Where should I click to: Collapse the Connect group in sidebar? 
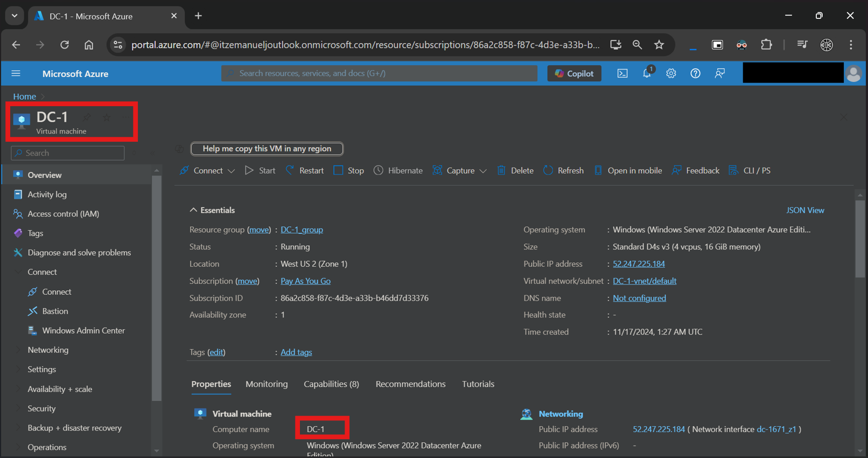pos(18,272)
